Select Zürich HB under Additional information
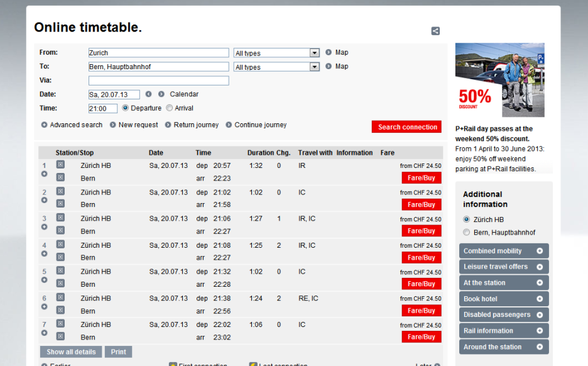588x366 pixels. [467, 219]
